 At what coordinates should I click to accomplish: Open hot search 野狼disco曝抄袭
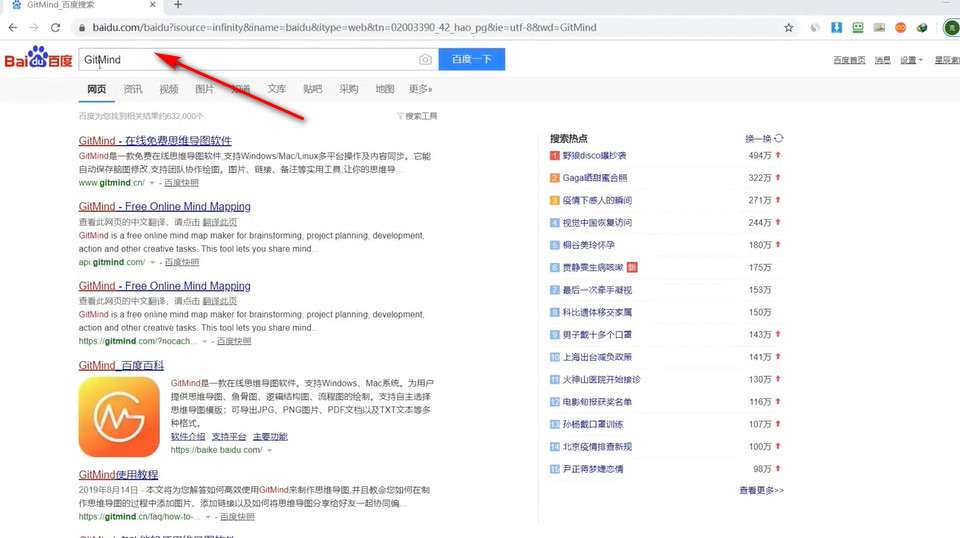coord(594,155)
